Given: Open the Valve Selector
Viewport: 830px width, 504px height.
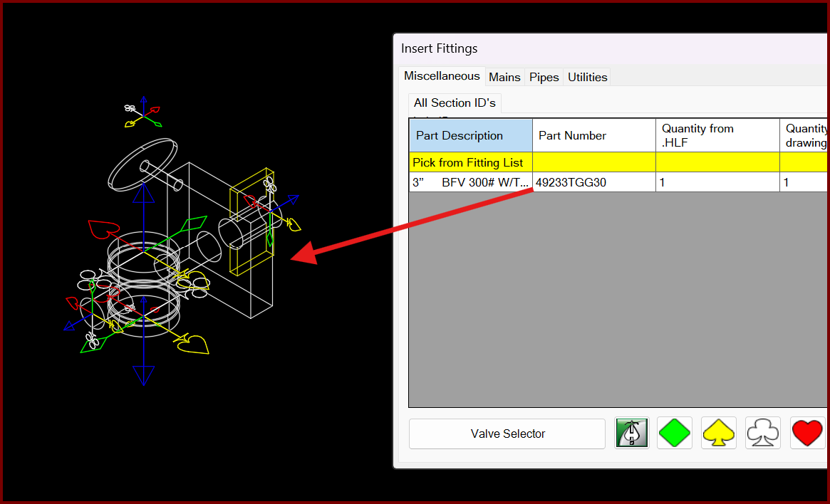Looking at the screenshot, I should click(x=507, y=434).
